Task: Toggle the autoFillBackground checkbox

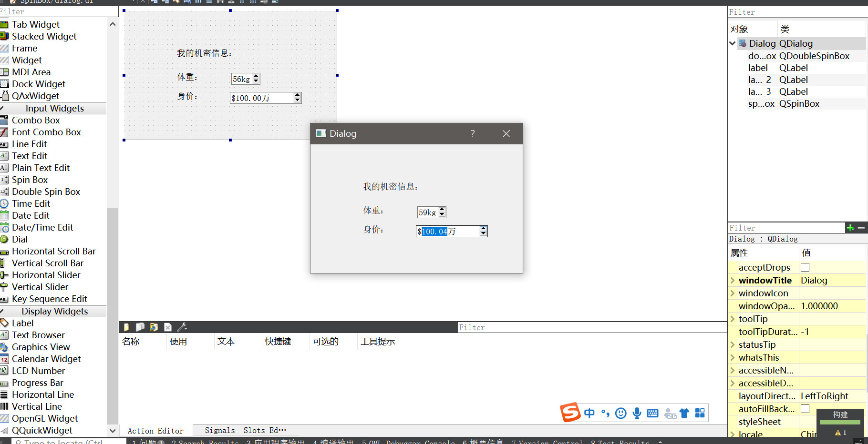Action: pyautogui.click(x=806, y=409)
